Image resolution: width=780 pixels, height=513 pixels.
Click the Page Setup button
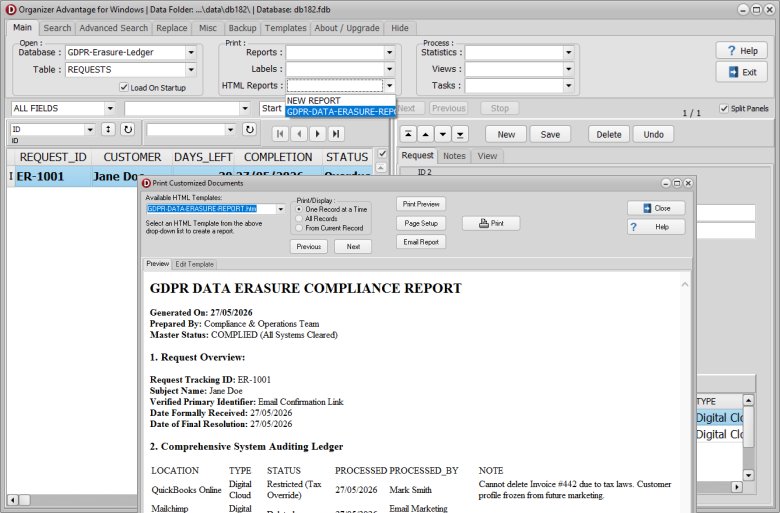click(421, 223)
